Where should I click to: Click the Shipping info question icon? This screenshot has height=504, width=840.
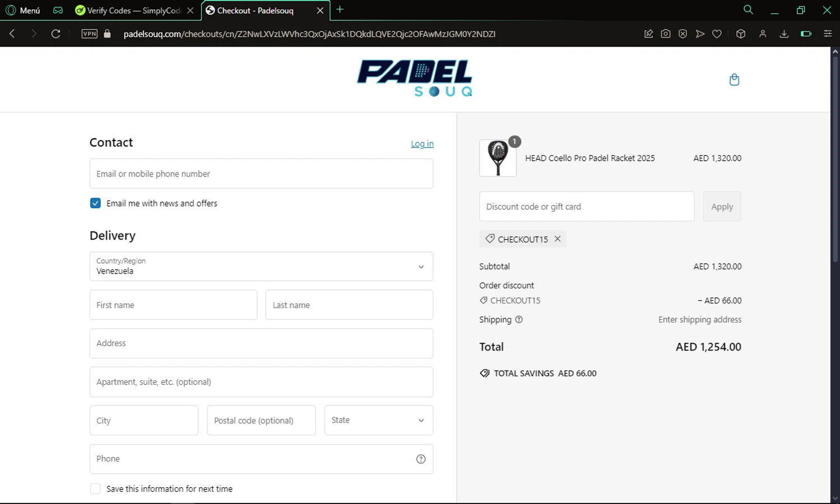tap(519, 320)
